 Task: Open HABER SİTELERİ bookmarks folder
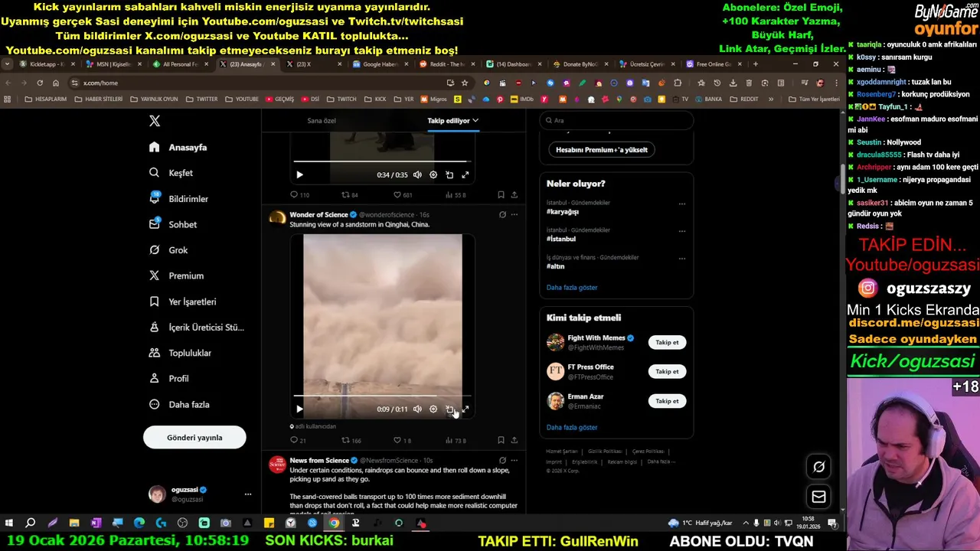coord(99,99)
